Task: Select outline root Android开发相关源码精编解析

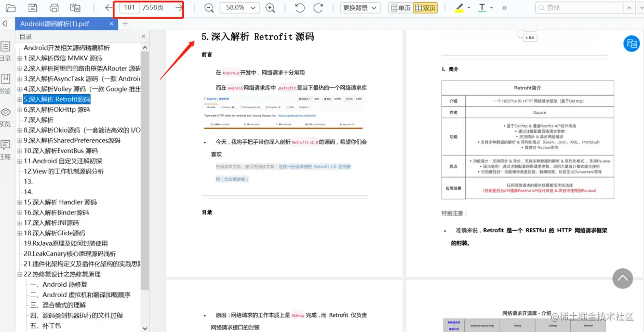Action: click(66, 48)
